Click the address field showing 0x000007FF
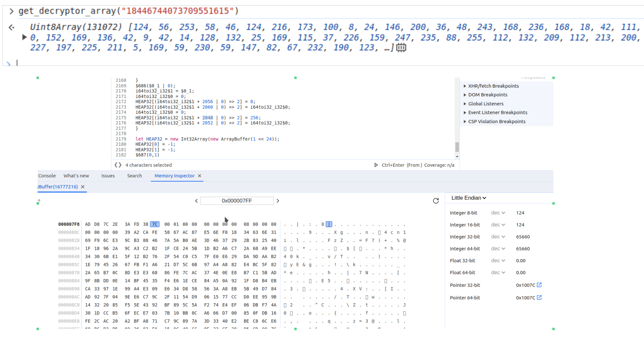 [237, 201]
